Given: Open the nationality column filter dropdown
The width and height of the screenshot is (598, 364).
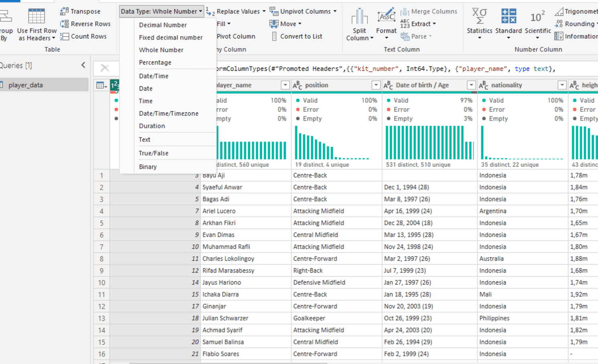Looking at the screenshot, I should tap(562, 85).
